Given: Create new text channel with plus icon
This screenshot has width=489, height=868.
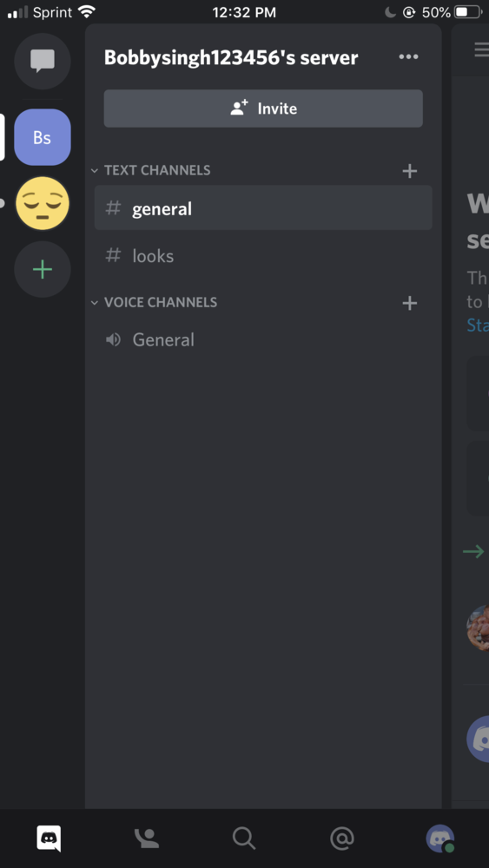Looking at the screenshot, I should [x=409, y=171].
